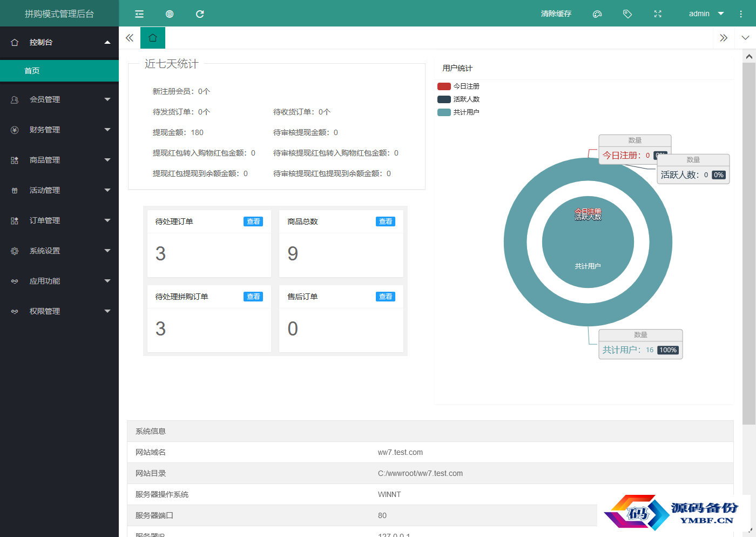Viewport: 756px width, 537px height.
Task: Toggle the 今日注册 red legend swatch
Action: pos(444,86)
